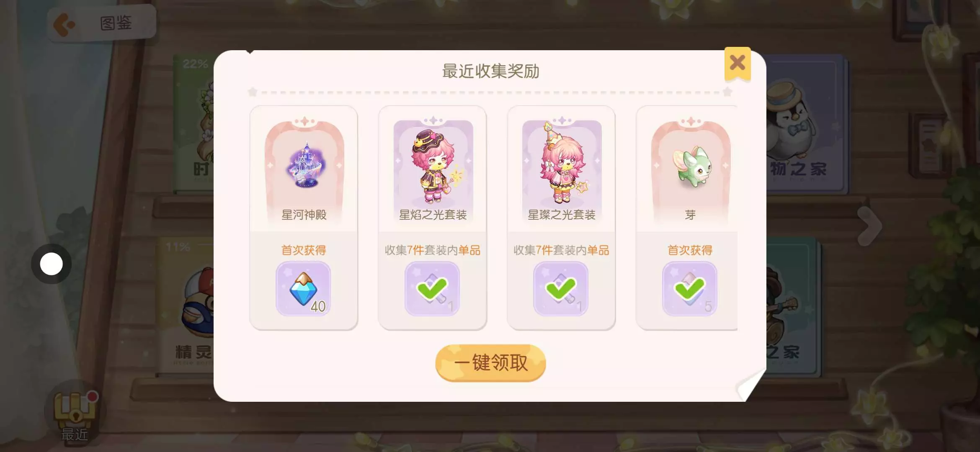Image resolution: width=980 pixels, height=452 pixels.
Task: Open the green 22% book on shelf
Action: pos(193,123)
